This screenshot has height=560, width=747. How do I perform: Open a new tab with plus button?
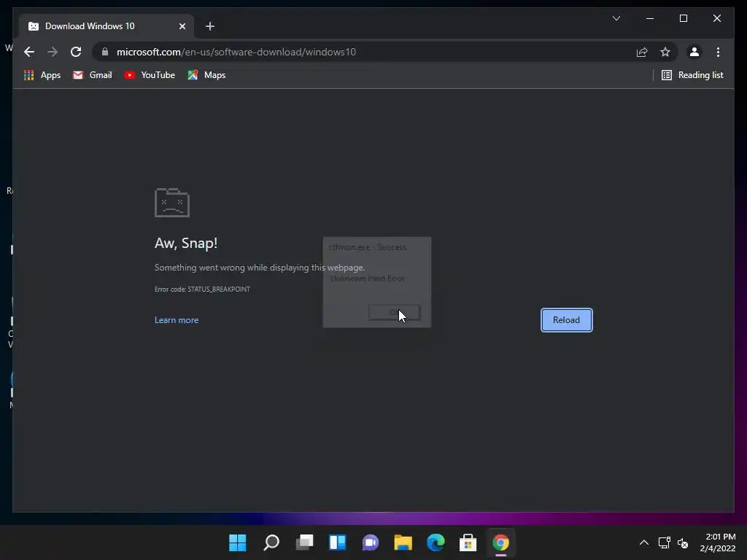coord(210,26)
